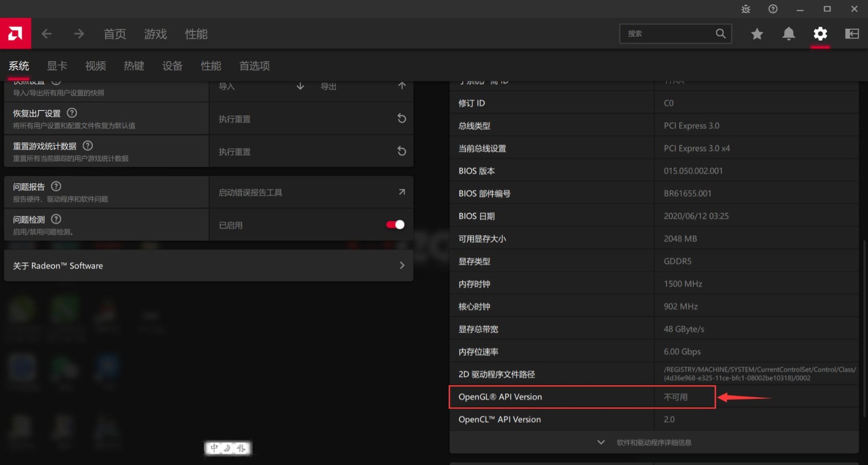Screen dimensions: 868x465
Task: Click the bug report icon in title bar
Action: (x=746, y=9)
